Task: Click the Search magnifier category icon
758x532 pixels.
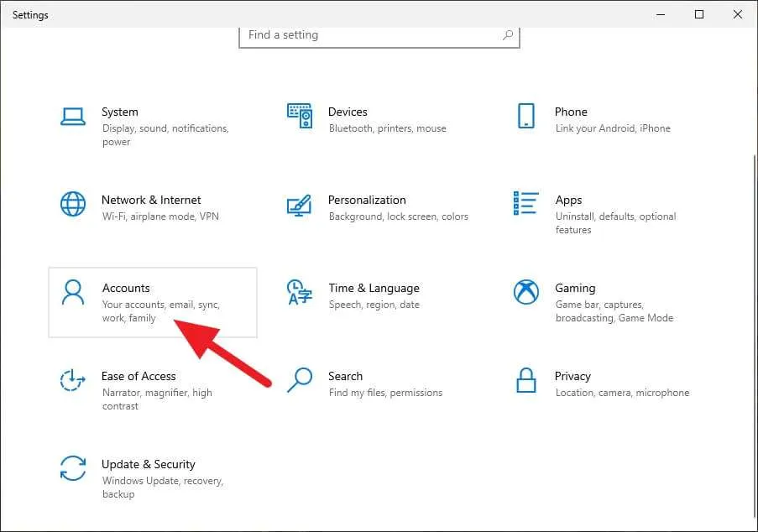Action: tap(300, 380)
